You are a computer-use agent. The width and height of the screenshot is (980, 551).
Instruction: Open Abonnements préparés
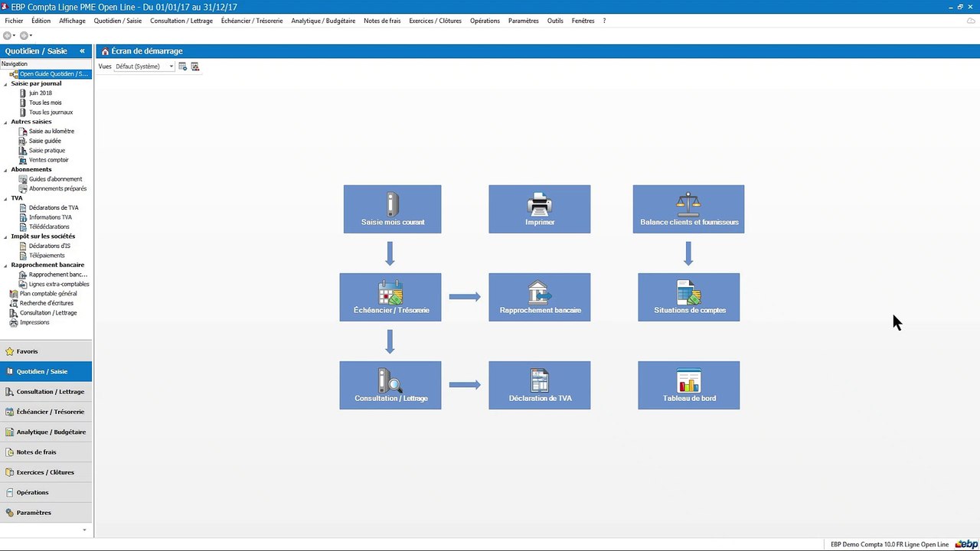pyautogui.click(x=57, y=188)
